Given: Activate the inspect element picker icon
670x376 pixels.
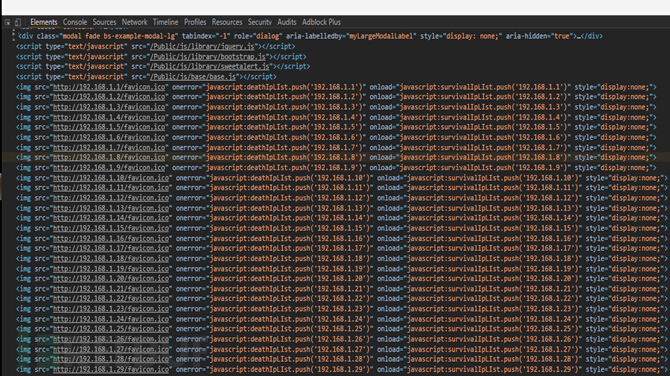Looking at the screenshot, I should click(7, 22).
